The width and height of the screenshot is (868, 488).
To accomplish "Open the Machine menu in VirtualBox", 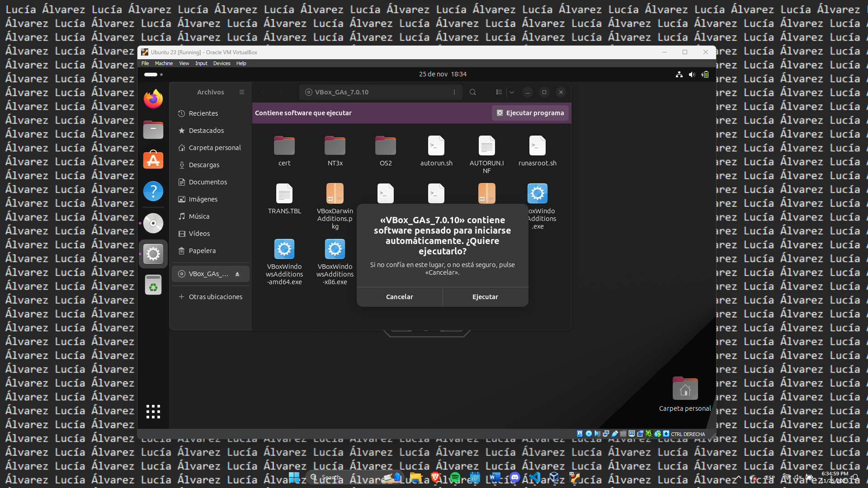I will click(x=164, y=63).
